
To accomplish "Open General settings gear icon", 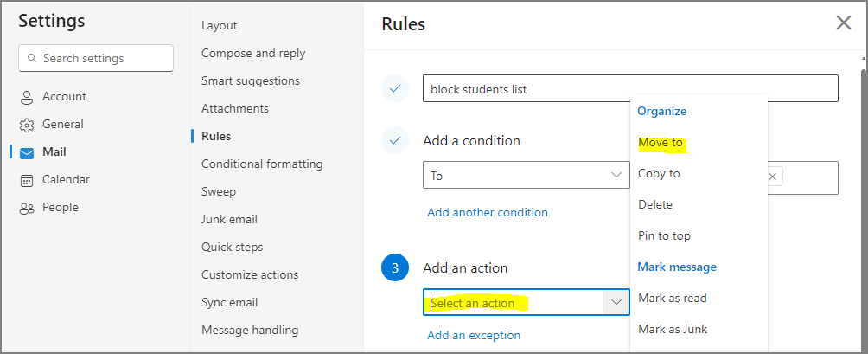I will (27, 125).
